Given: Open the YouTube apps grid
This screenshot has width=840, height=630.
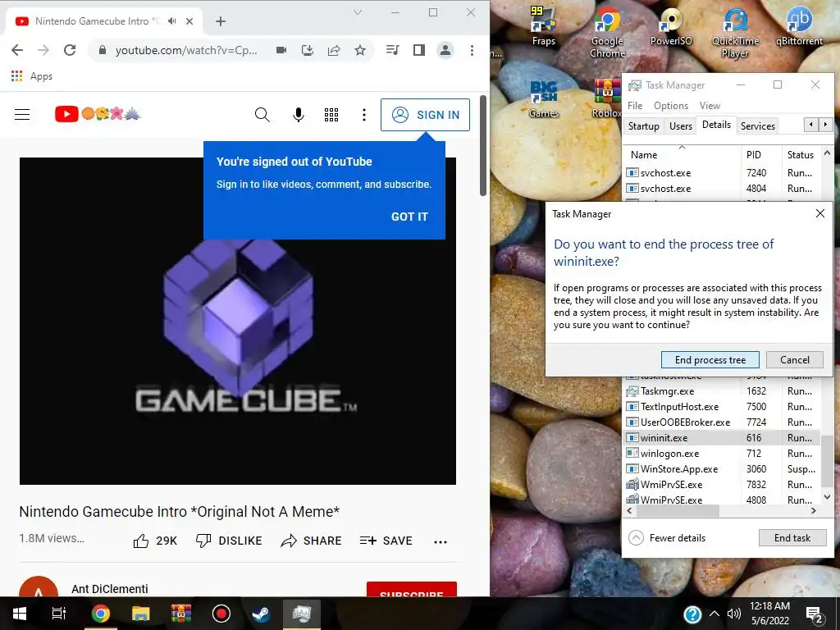Looking at the screenshot, I should (331, 115).
